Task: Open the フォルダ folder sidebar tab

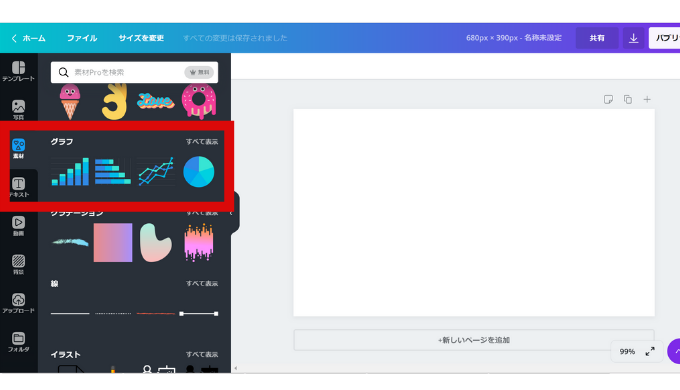Action: 18,341
